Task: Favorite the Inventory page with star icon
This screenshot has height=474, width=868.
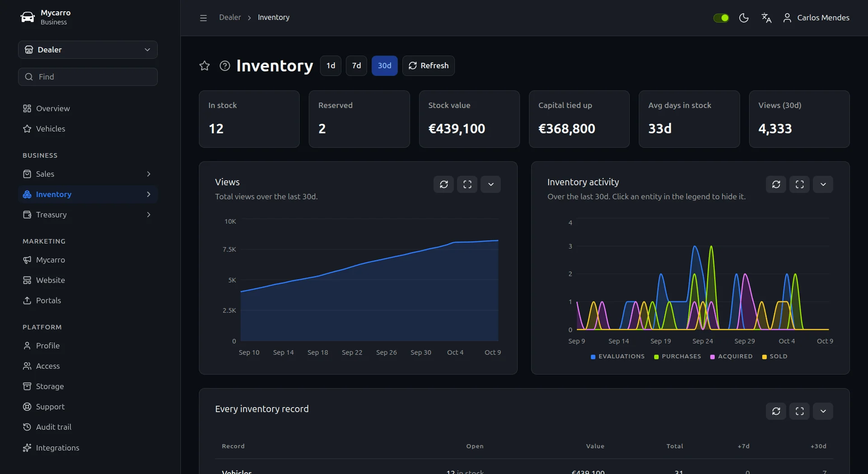Action: [x=205, y=66]
